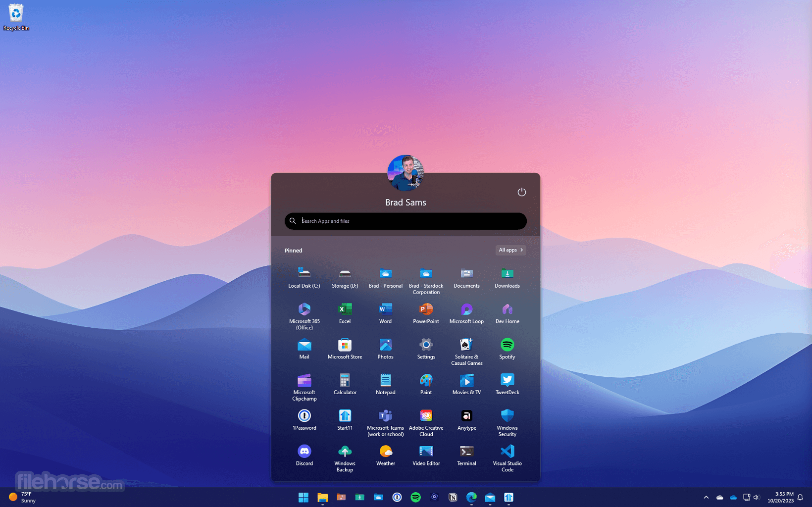Open the Downloads folder on taskbar

pyautogui.click(x=360, y=497)
